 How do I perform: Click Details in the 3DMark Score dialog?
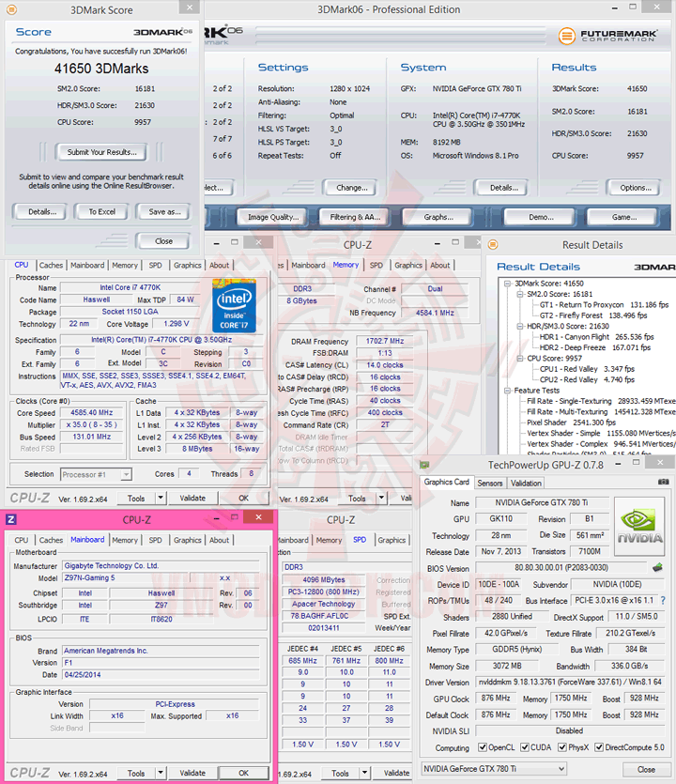(x=42, y=211)
